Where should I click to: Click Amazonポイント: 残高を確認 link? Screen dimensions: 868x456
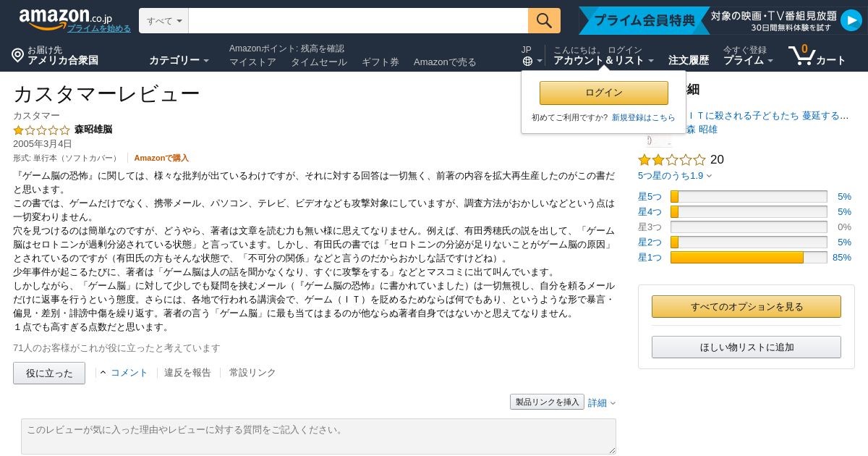(286, 48)
